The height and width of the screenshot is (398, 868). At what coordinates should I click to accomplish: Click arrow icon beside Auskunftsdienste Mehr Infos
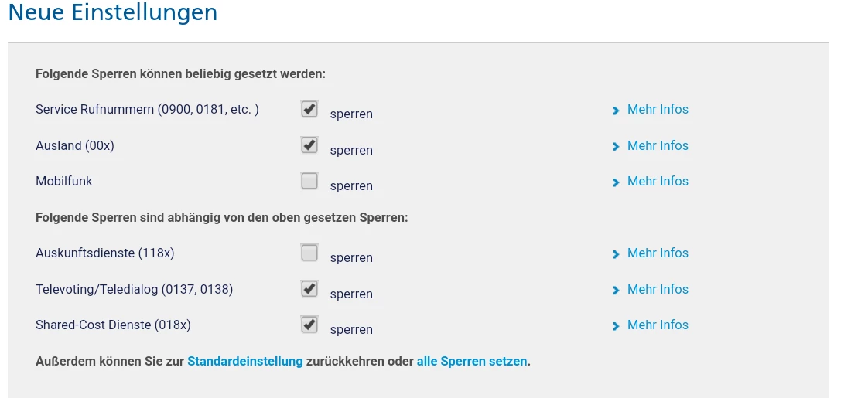tap(616, 254)
